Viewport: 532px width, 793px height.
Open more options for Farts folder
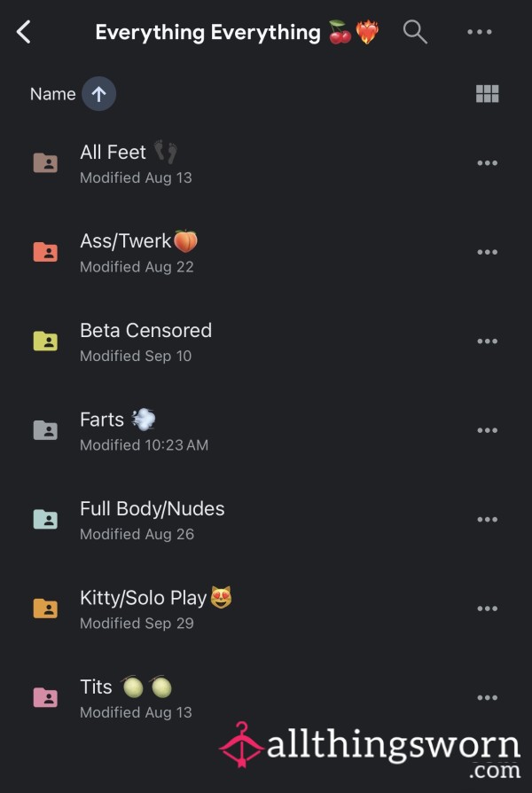point(487,430)
